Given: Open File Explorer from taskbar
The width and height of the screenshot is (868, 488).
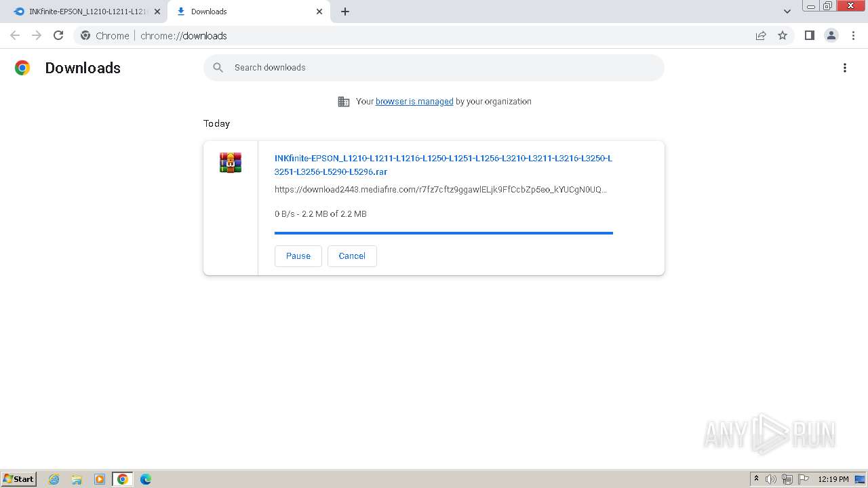Looking at the screenshot, I should 77,479.
